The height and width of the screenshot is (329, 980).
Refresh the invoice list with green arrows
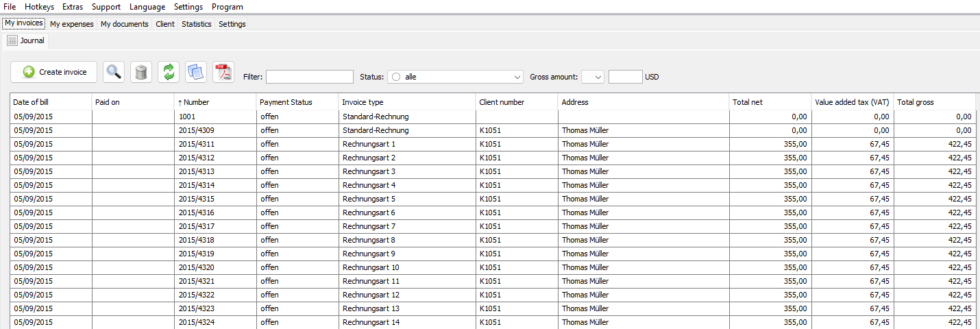click(x=169, y=72)
